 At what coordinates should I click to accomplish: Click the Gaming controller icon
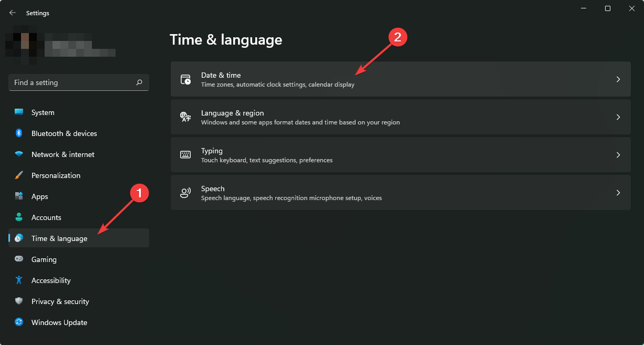[x=19, y=259]
